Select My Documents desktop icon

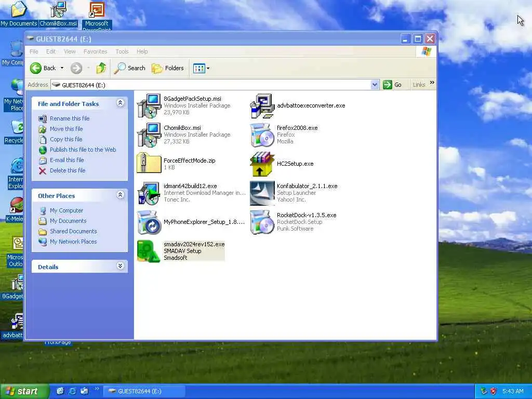coord(19,14)
